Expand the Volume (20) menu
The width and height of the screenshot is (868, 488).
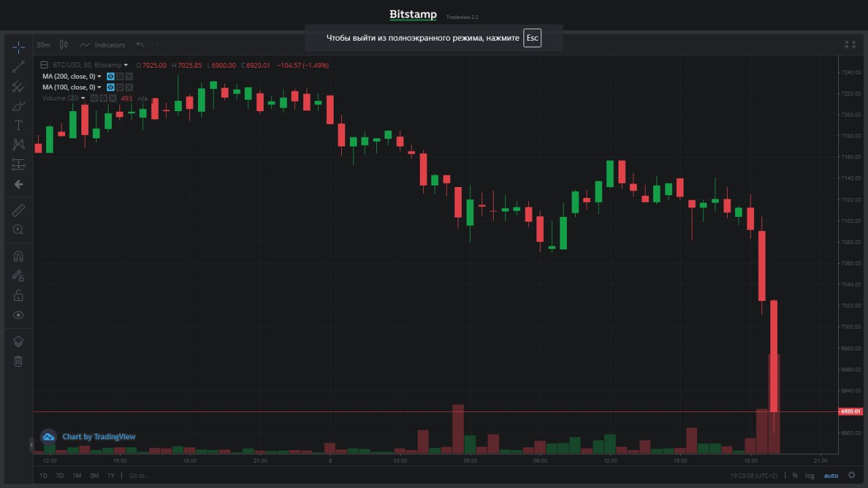[x=83, y=98]
